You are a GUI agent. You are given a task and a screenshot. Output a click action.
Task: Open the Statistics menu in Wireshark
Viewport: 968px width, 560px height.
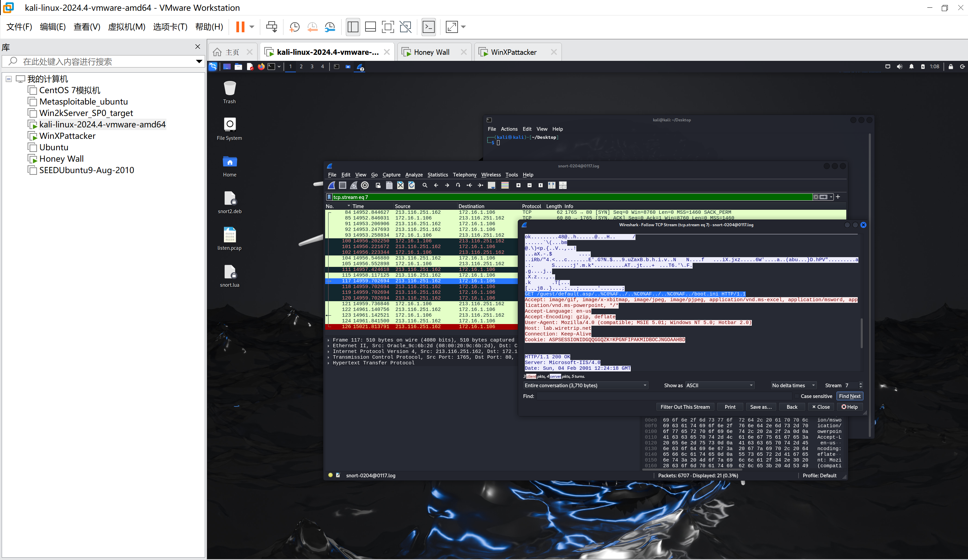point(437,175)
